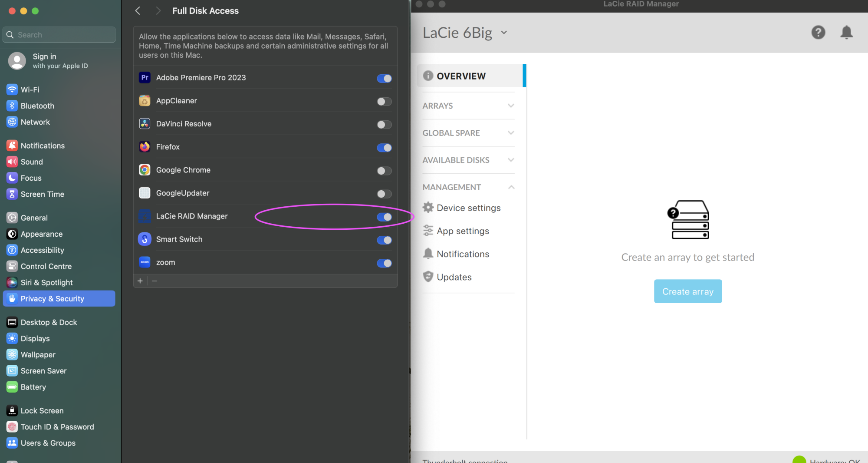
Task: Turn on the Google Chrome toggle
Action: click(384, 170)
